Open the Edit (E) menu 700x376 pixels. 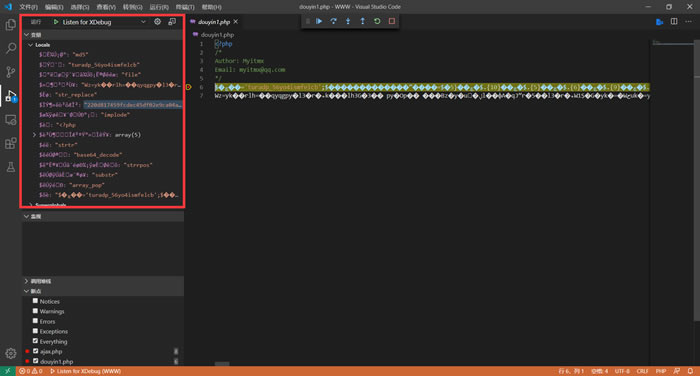[x=54, y=7]
